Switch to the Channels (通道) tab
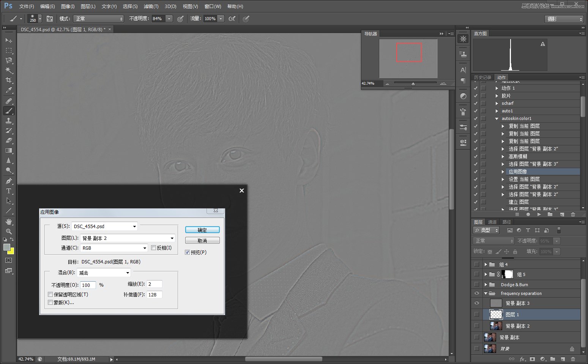This screenshot has width=588, height=364. [x=492, y=222]
